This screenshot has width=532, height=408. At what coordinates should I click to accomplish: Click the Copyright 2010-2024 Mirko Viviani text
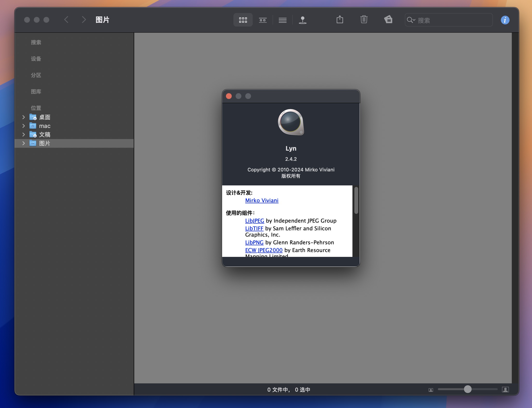pyautogui.click(x=291, y=170)
